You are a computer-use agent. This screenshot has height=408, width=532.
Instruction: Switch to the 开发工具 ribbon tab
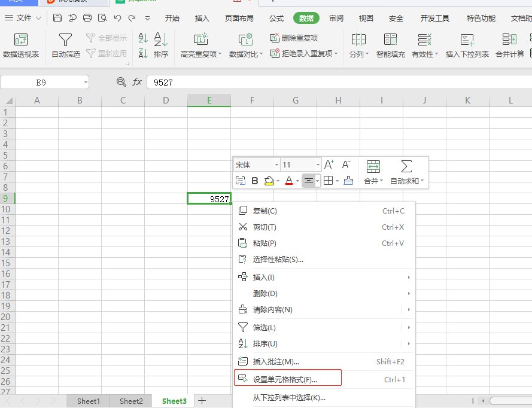(434, 19)
